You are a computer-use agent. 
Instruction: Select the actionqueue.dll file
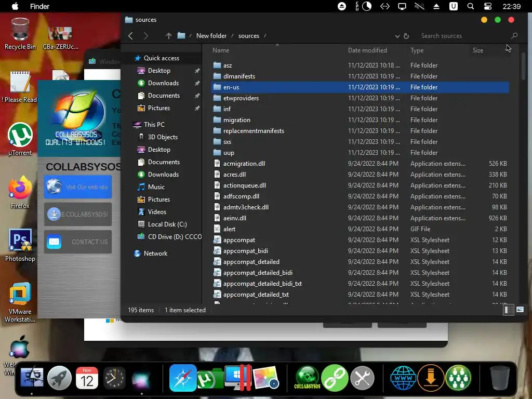(x=360, y=185)
